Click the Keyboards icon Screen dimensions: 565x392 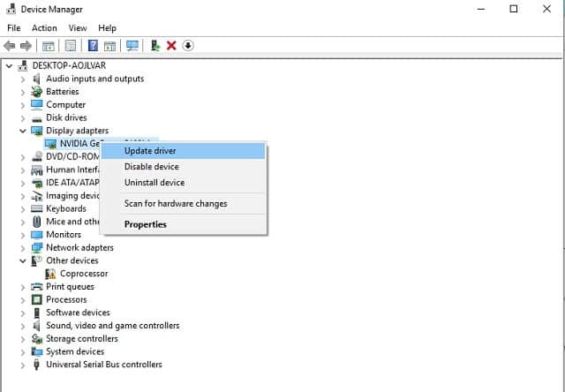point(36,208)
